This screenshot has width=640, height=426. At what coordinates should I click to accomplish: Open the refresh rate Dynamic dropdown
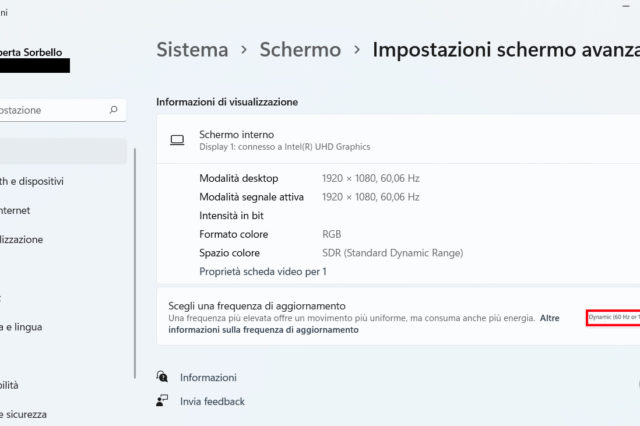pyautogui.click(x=613, y=318)
